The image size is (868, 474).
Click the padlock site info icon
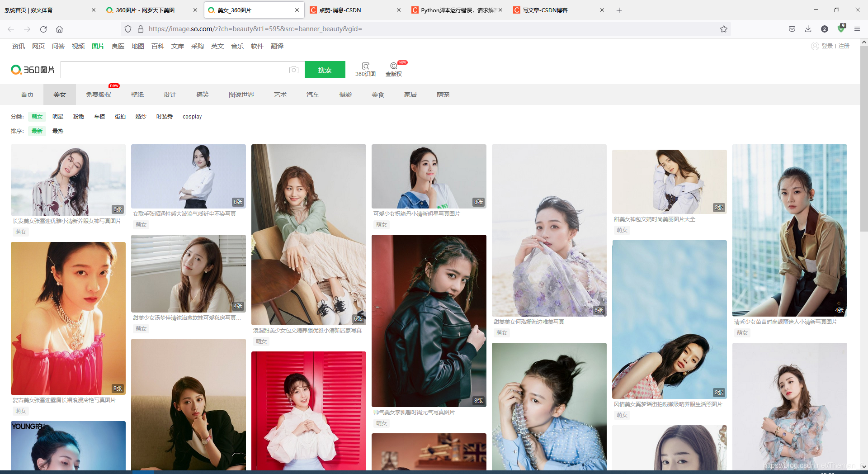(141, 29)
